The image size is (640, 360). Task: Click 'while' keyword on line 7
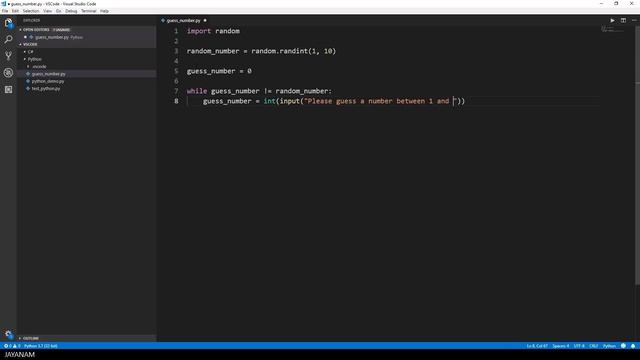(197, 91)
